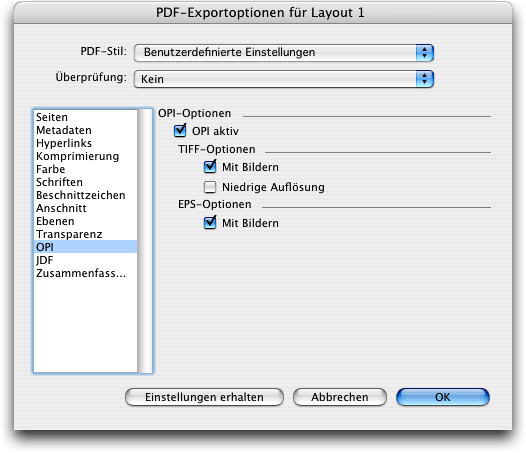Select Beschnittzeichen in the category list
This screenshot has width=526, height=453.
(86, 195)
